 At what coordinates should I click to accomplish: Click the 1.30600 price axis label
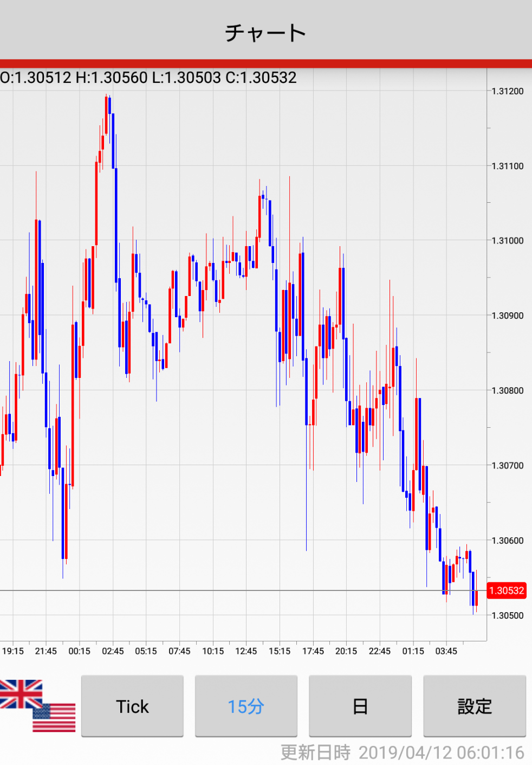coord(508,541)
